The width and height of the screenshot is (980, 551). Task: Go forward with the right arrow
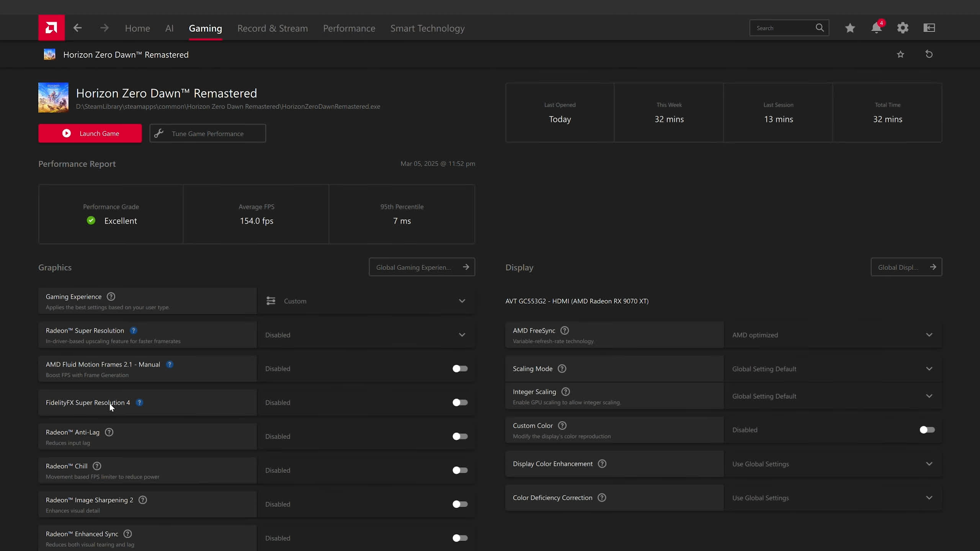tap(104, 28)
